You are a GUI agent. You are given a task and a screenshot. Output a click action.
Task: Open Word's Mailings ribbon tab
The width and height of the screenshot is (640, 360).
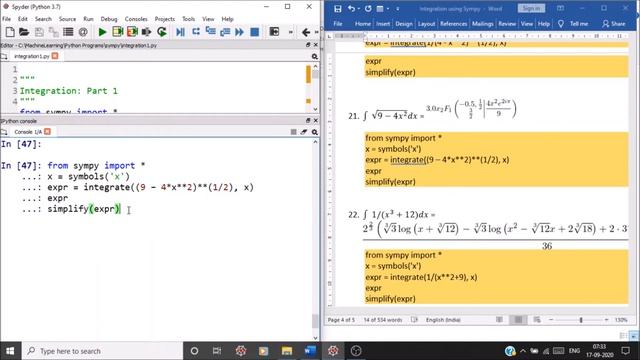(x=482, y=24)
